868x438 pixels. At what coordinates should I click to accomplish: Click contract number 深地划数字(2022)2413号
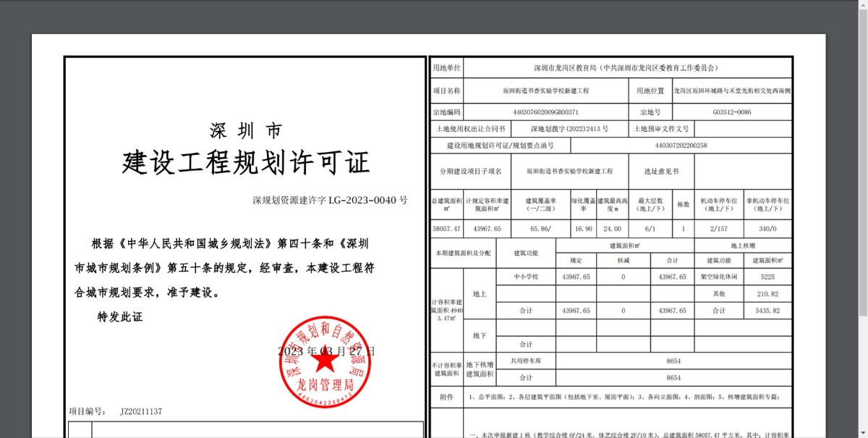pyautogui.click(x=569, y=129)
